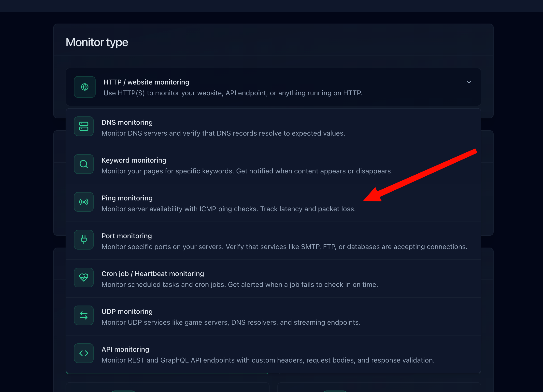Collapse the dropdown using the chevron arrow
Image resolution: width=543 pixels, height=392 pixels.
coord(469,82)
